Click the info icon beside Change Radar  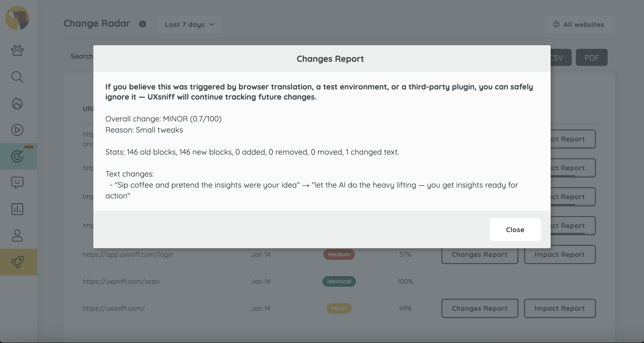click(x=143, y=24)
